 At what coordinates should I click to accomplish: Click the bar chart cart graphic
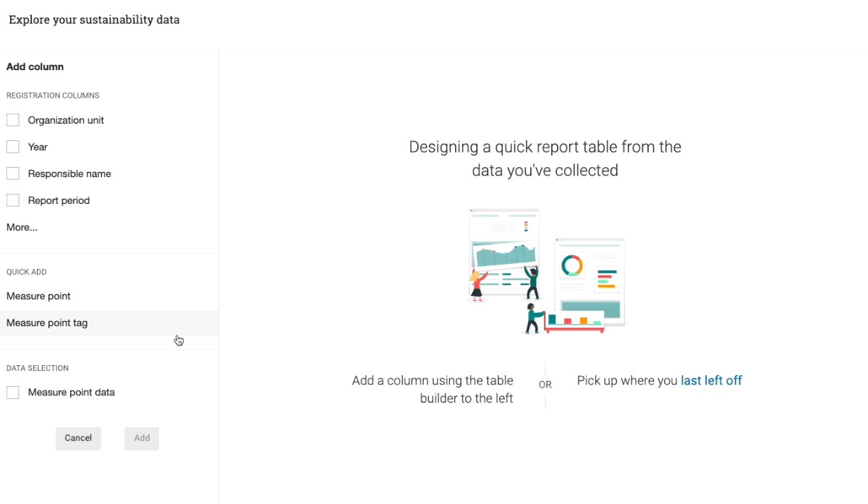574,323
